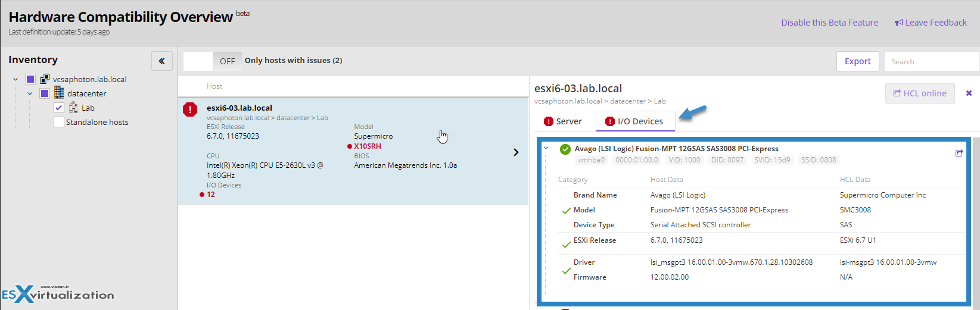This screenshot has width=980, height=310.
Task: Toggle vcsaphoton.lab.local inventory checkbox
Action: (30, 79)
